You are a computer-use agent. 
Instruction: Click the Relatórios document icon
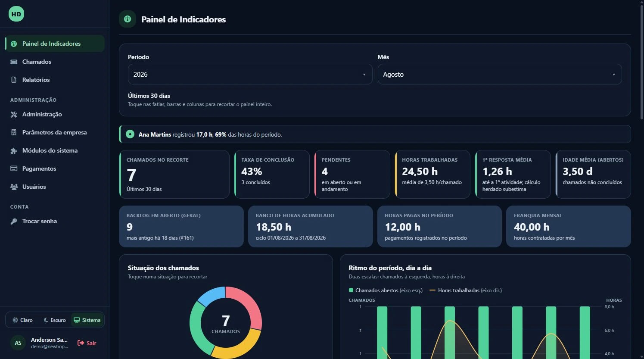pos(14,80)
